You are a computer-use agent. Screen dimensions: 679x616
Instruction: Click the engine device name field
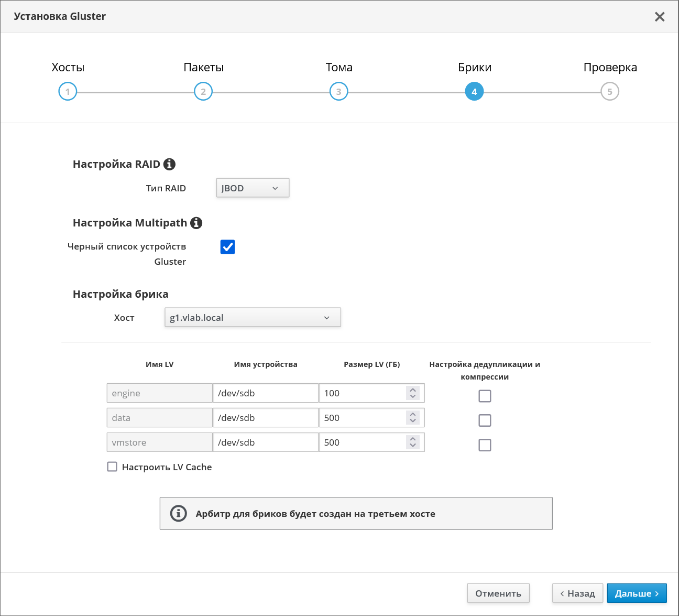pos(266,393)
